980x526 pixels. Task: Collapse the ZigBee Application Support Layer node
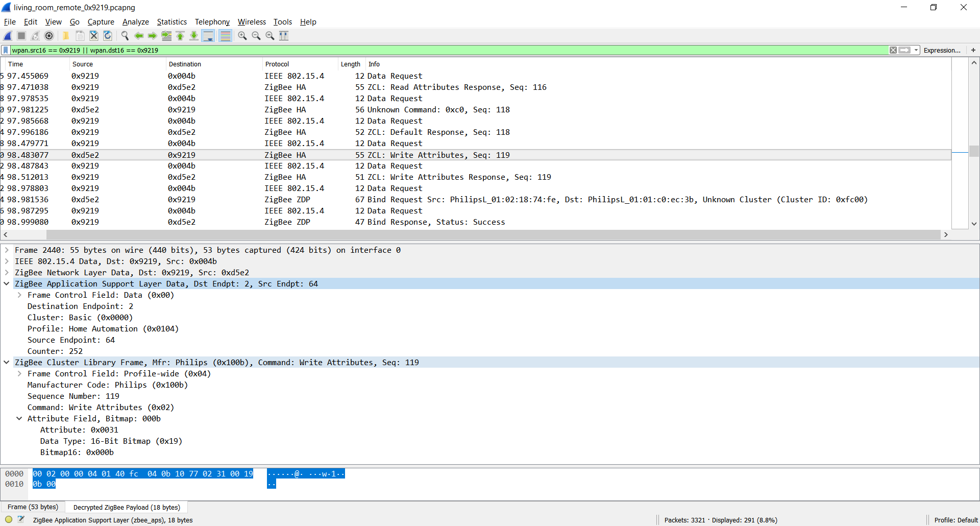click(7, 284)
